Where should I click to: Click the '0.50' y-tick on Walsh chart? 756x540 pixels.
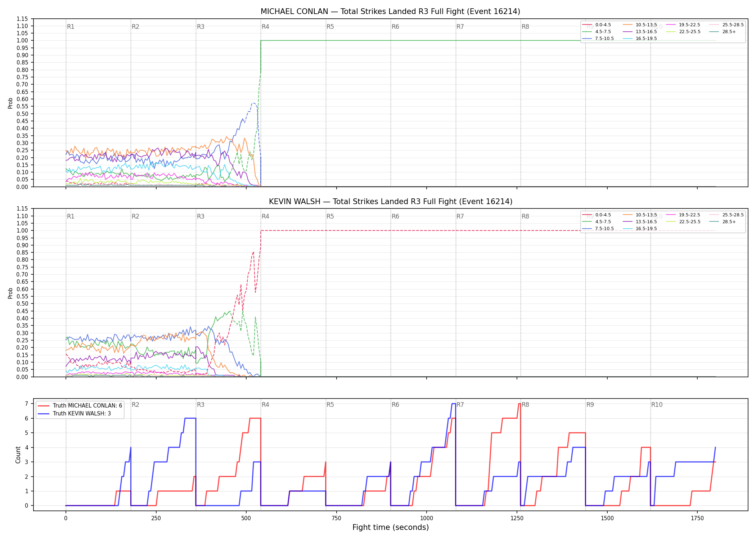(22, 304)
